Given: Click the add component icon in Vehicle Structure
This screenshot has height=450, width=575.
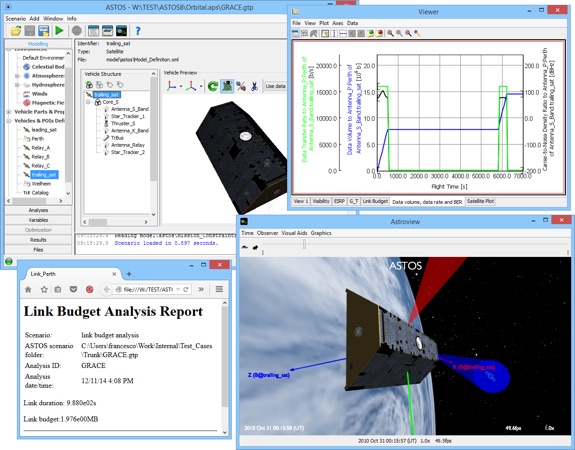Looking at the screenshot, I should (x=89, y=84).
